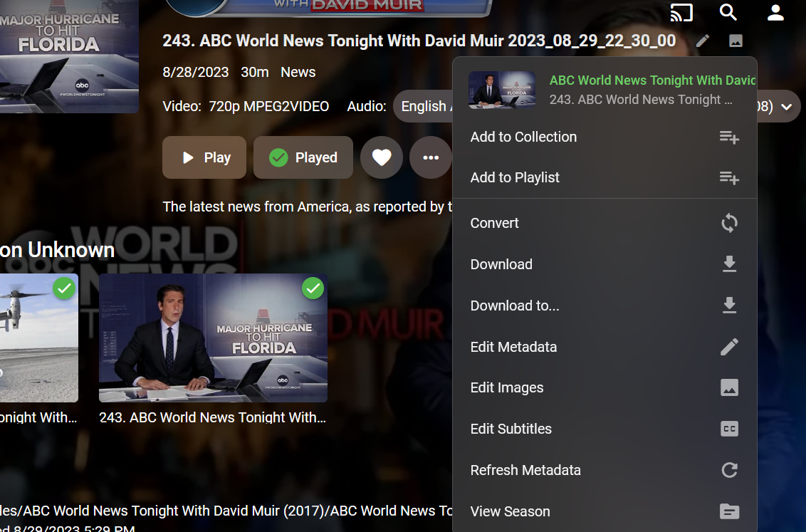
Task: Toggle played checkmark on the episode 243 thumbnail
Action: (x=313, y=288)
